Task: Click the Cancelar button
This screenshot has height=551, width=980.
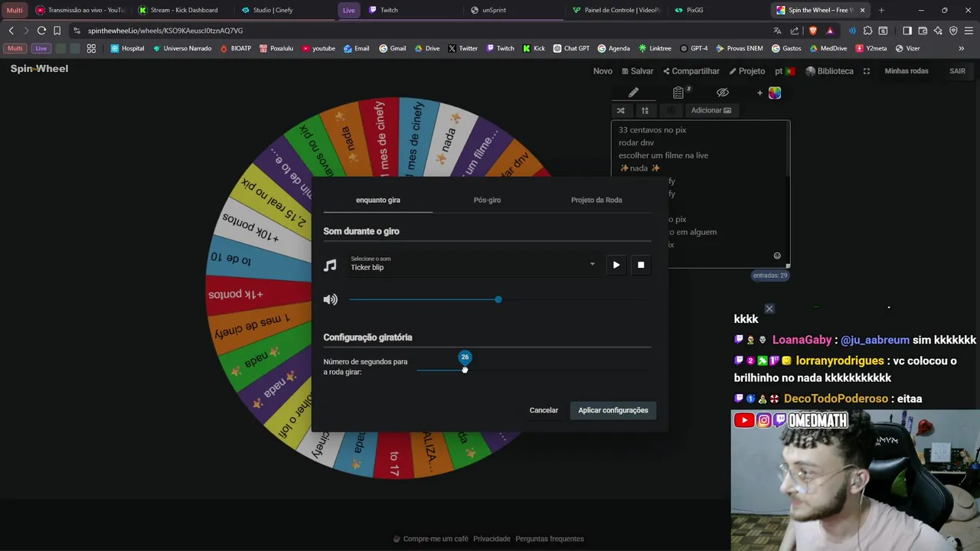Action: 544,410
